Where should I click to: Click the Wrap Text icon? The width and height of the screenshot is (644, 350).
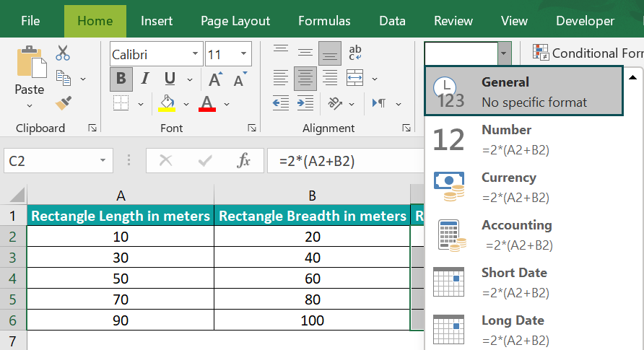pos(355,53)
